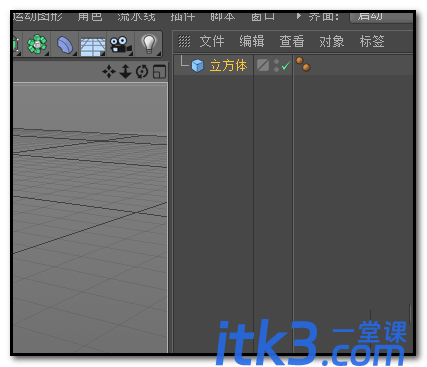Click the layer swatch of 立方体

[x=263, y=65]
